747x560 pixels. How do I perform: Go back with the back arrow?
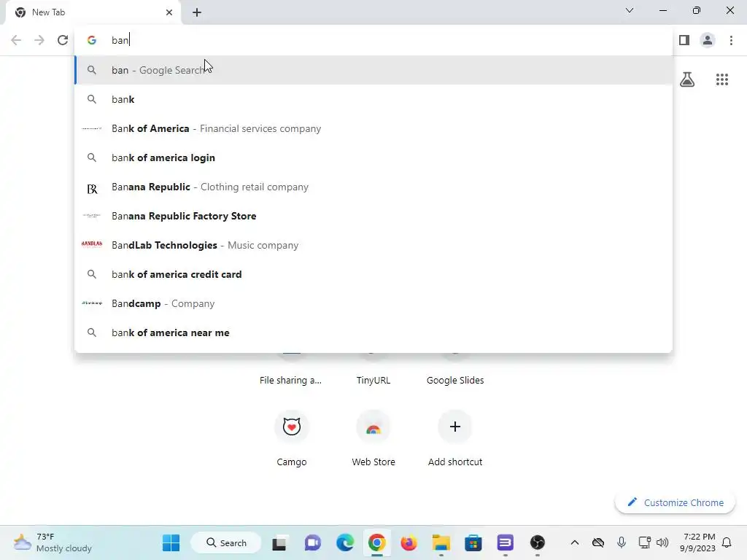point(16,40)
